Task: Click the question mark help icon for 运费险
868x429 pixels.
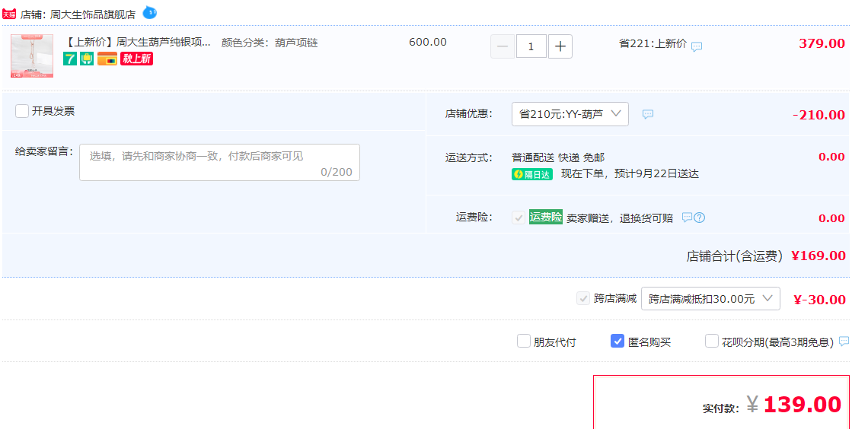Action: click(700, 218)
